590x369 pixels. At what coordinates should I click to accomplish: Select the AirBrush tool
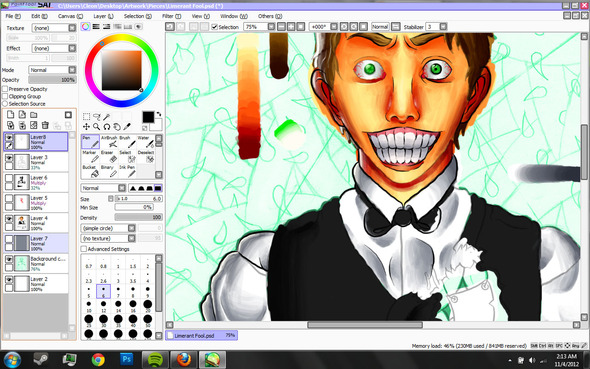(109, 142)
